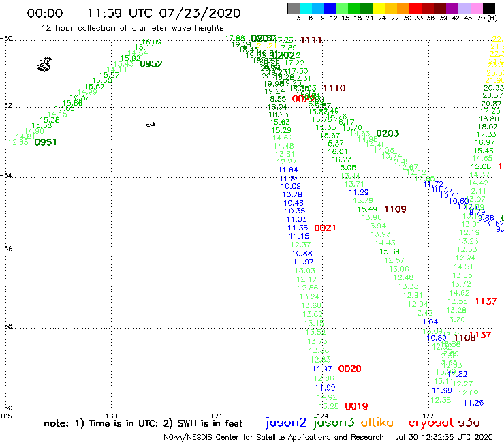Viewport: 504px width, 443px height.
Task: Click the dark red time stamp 1108
Action: coord(464,338)
